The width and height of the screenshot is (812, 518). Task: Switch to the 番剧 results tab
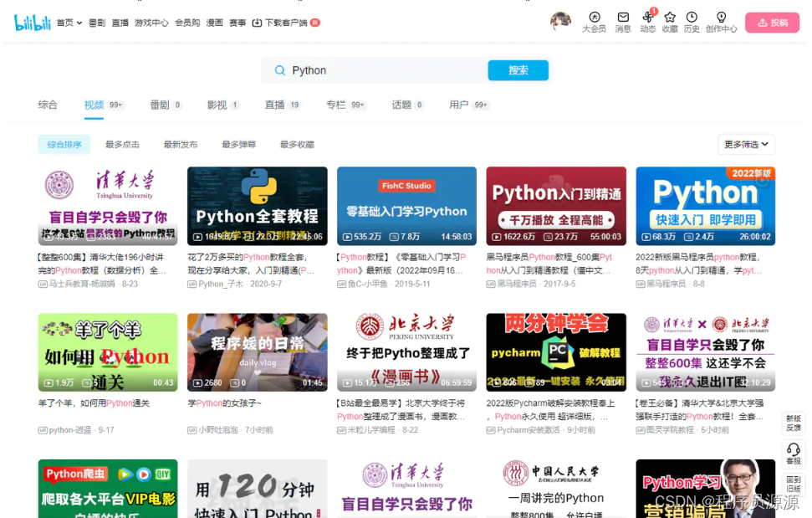point(166,105)
